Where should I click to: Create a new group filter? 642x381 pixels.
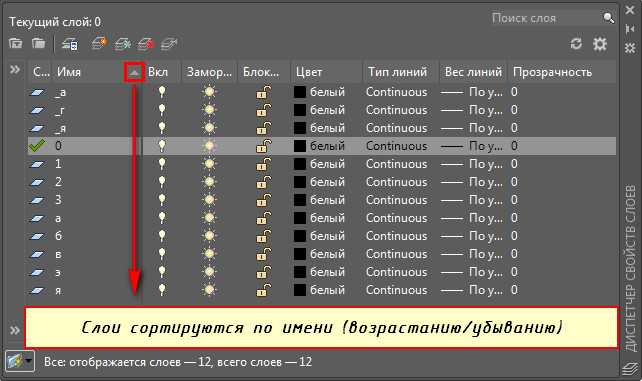coord(38,43)
